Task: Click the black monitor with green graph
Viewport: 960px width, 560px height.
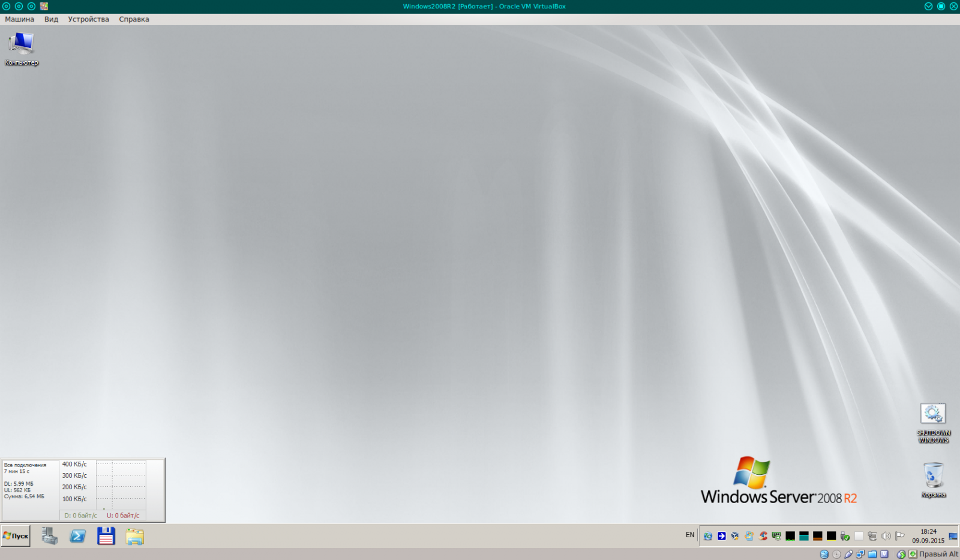Action: 790,536
